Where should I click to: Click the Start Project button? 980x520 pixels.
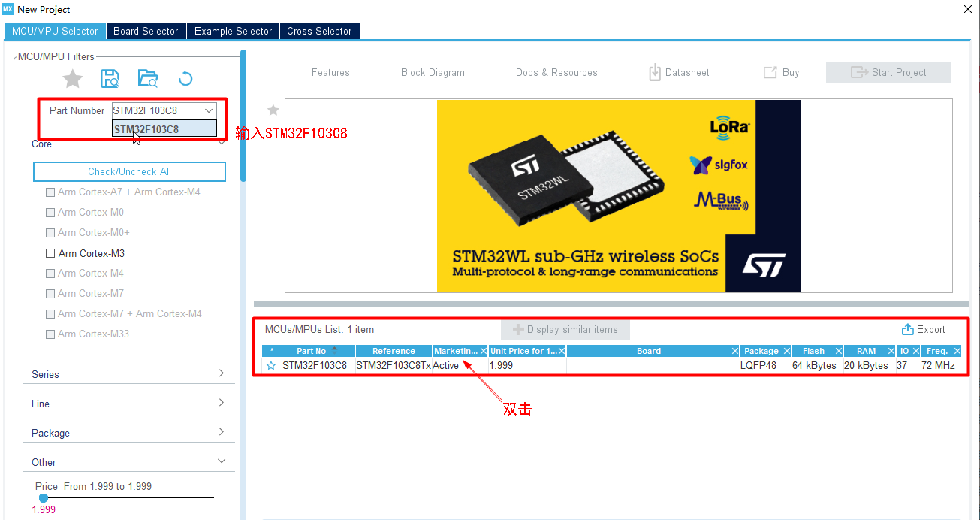tap(888, 72)
